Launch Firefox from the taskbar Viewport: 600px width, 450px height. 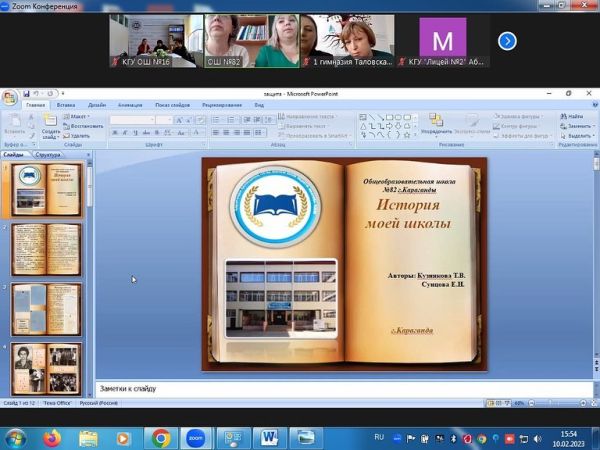(52, 438)
